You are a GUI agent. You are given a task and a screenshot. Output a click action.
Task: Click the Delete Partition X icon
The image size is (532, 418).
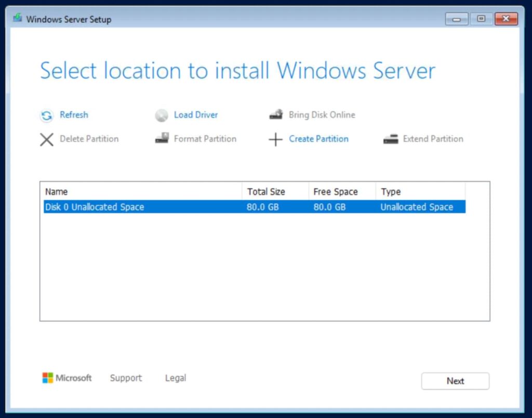[47, 139]
